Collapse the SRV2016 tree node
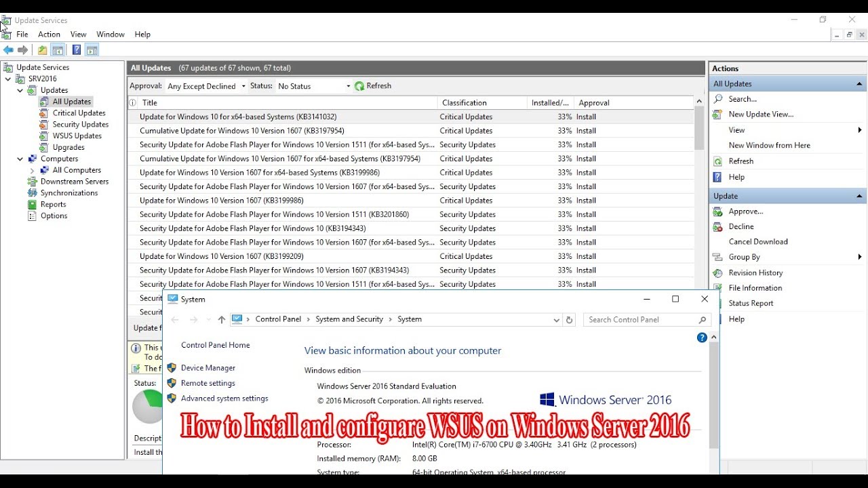Image resolution: width=868 pixels, height=488 pixels. (8, 79)
